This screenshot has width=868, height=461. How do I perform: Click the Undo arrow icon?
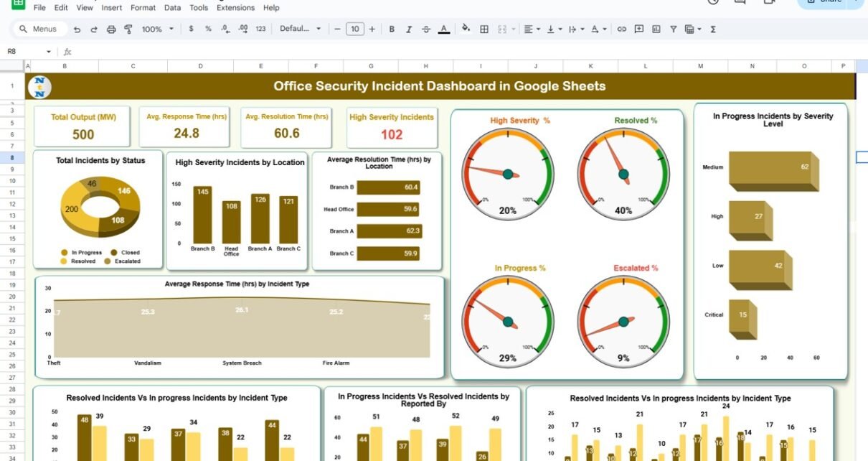(x=77, y=29)
